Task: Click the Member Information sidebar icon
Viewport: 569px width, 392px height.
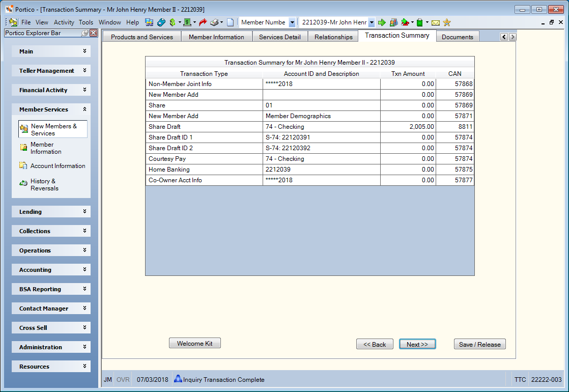Action: click(23, 147)
